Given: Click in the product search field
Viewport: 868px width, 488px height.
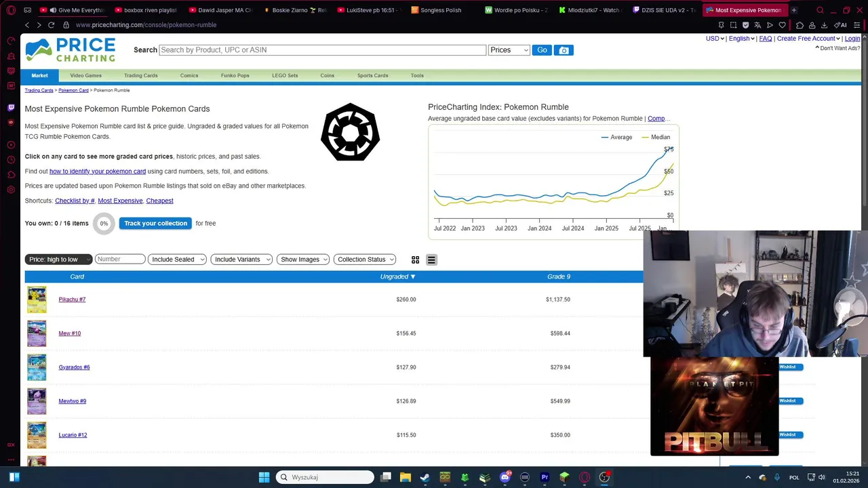Looking at the screenshot, I should [322, 50].
